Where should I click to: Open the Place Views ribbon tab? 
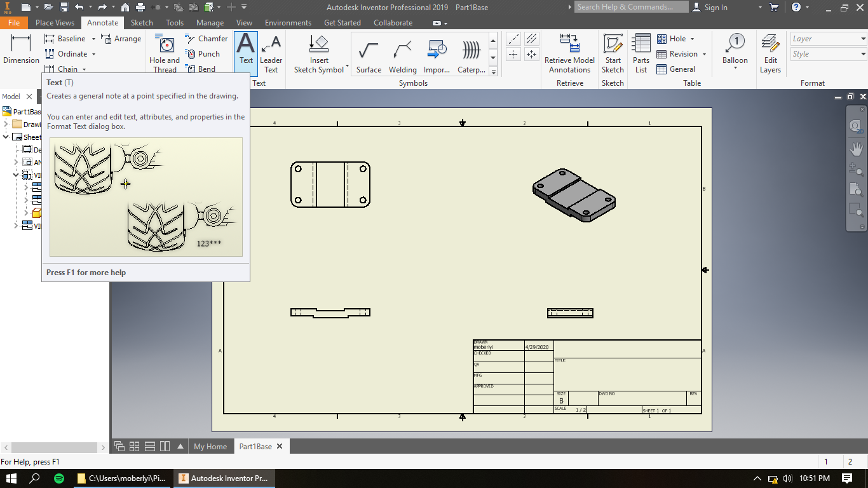coord(55,23)
